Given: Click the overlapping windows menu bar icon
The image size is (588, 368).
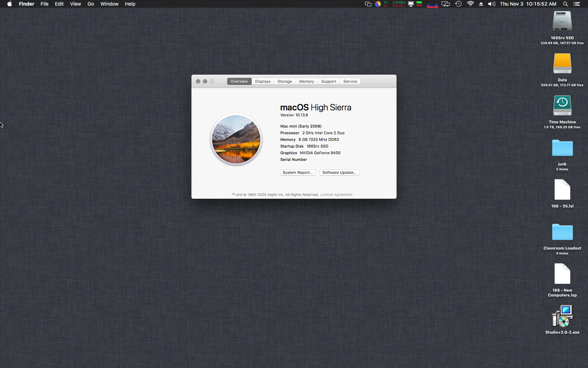Looking at the screenshot, I should tap(368, 4).
